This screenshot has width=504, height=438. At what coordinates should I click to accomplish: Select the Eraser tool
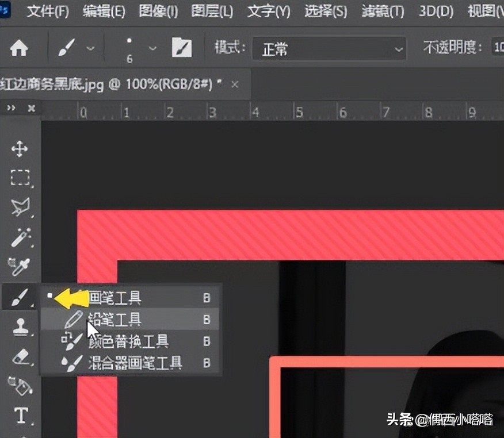[20, 358]
